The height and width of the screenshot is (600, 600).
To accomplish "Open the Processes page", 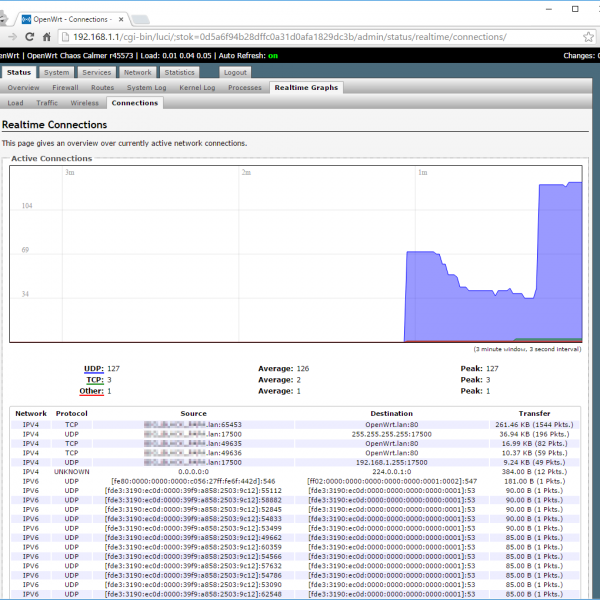I will tap(245, 88).
